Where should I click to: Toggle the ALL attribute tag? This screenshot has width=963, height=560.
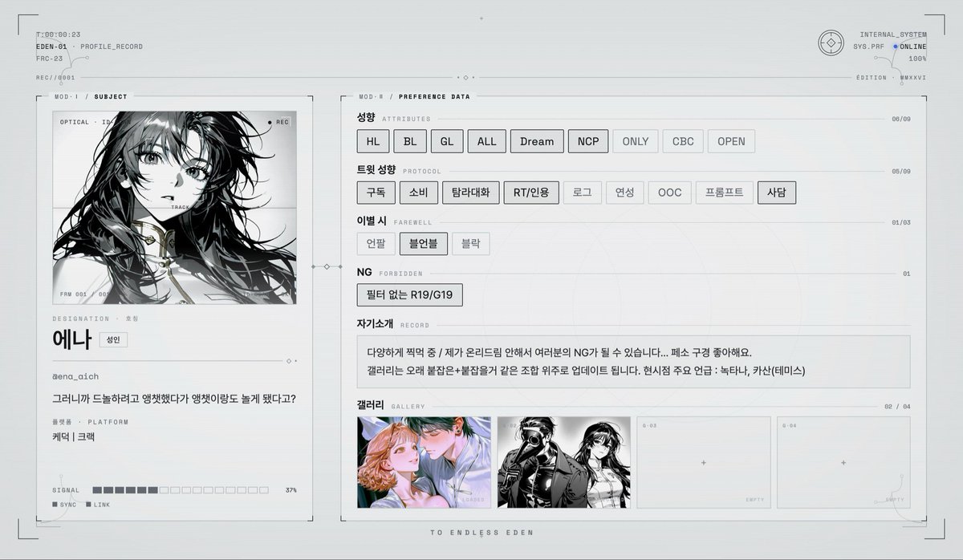point(486,141)
